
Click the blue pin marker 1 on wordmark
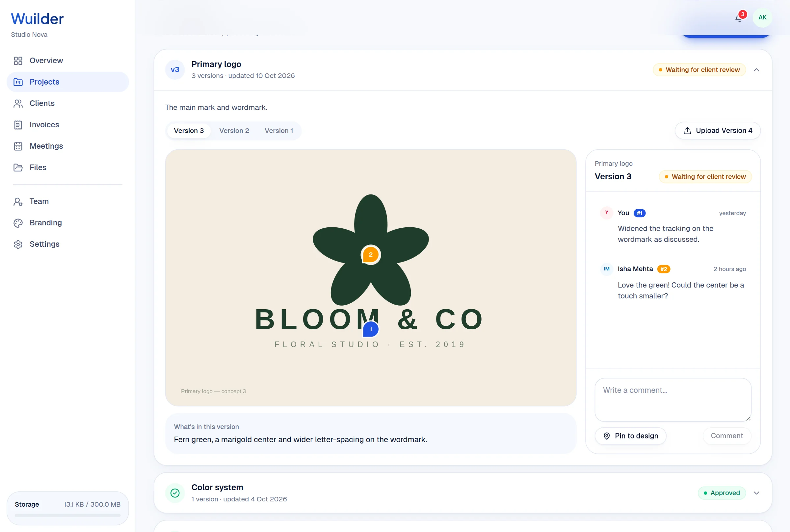pos(371,329)
